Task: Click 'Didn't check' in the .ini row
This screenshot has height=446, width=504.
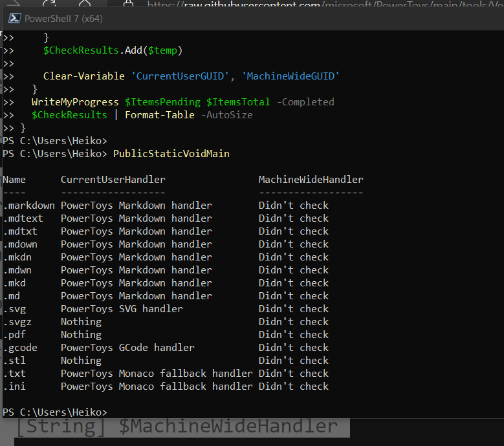Action: click(x=294, y=387)
